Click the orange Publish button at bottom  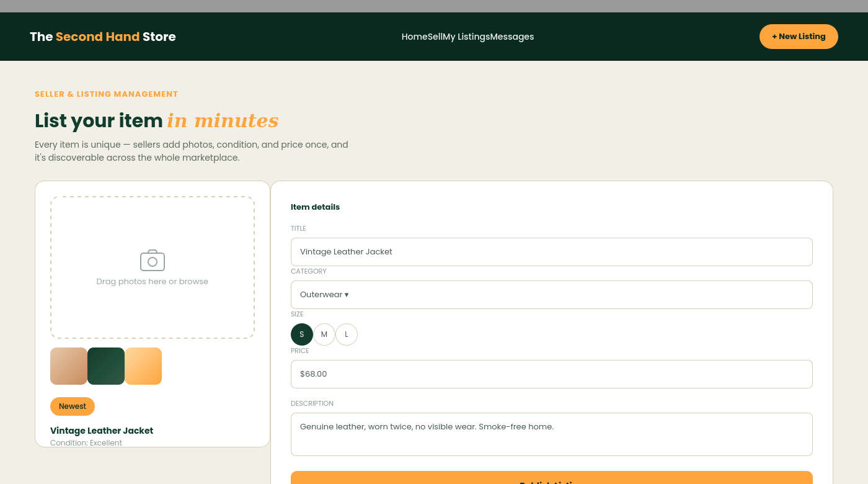pyautogui.click(x=552, y=478)
